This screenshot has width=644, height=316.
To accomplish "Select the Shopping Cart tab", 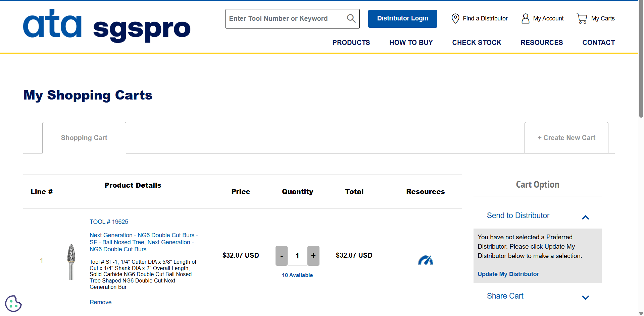I will (84, 138).
